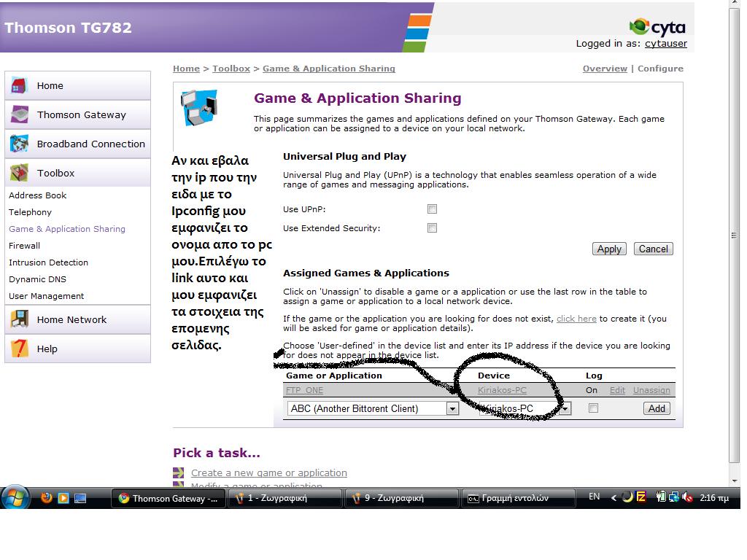Click the 2:16 πμ taskbar clock
Viewport: 747px width, 560px height.
click(714, 497)
